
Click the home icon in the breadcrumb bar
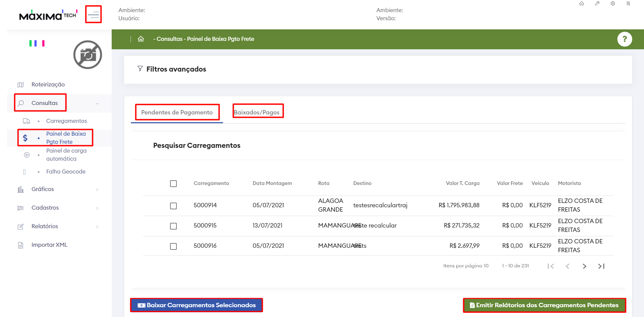[141, 39]
